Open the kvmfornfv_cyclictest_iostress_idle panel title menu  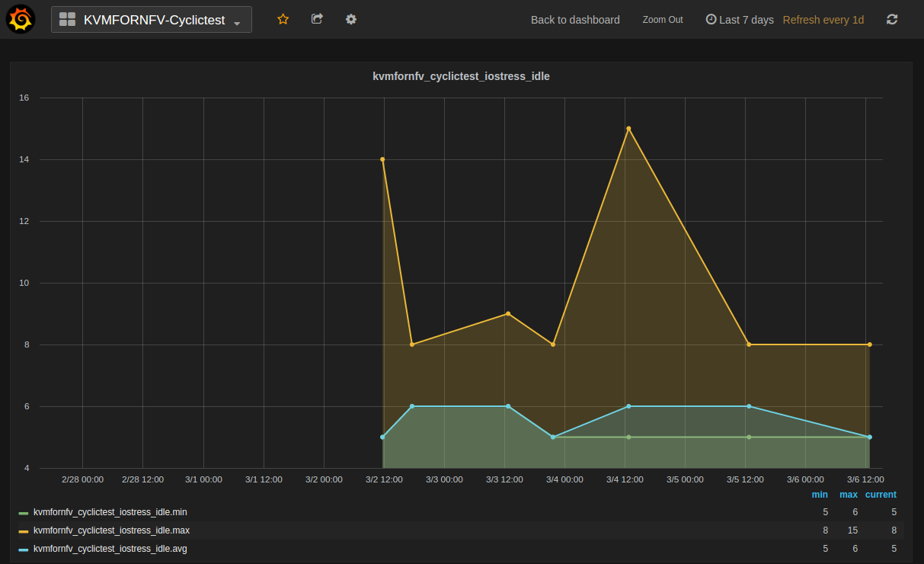pyautogui.click(x=461, y=76)
